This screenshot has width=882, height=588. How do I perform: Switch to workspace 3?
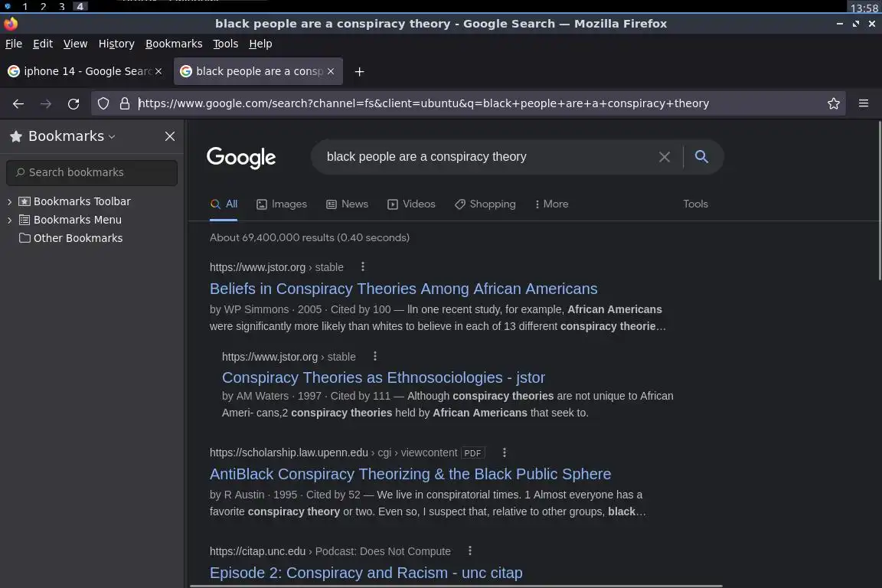click(x=62, y=6)
